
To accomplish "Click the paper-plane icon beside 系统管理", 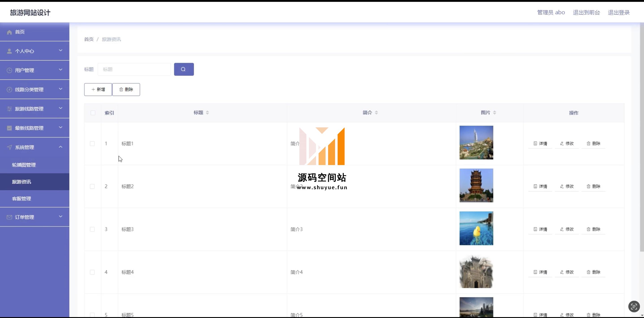I will click(9, 147).
